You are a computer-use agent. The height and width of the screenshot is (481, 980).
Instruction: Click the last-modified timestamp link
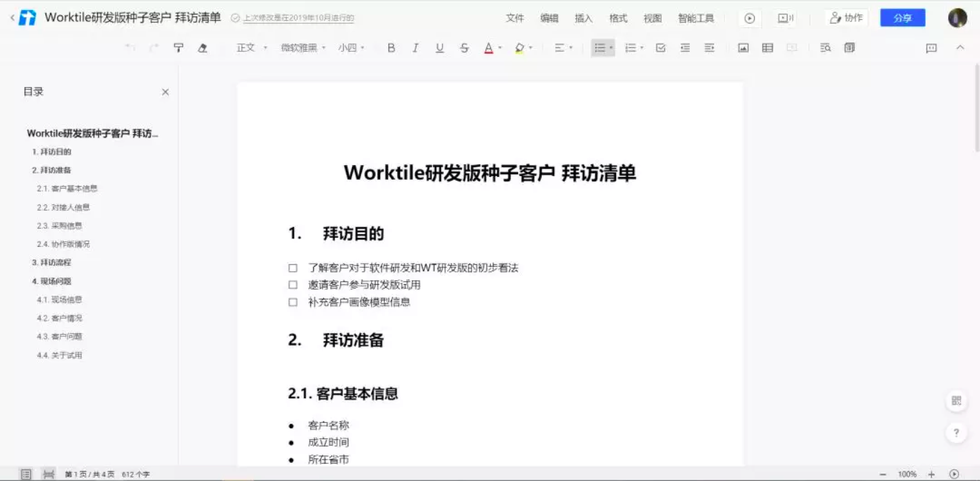299,18
